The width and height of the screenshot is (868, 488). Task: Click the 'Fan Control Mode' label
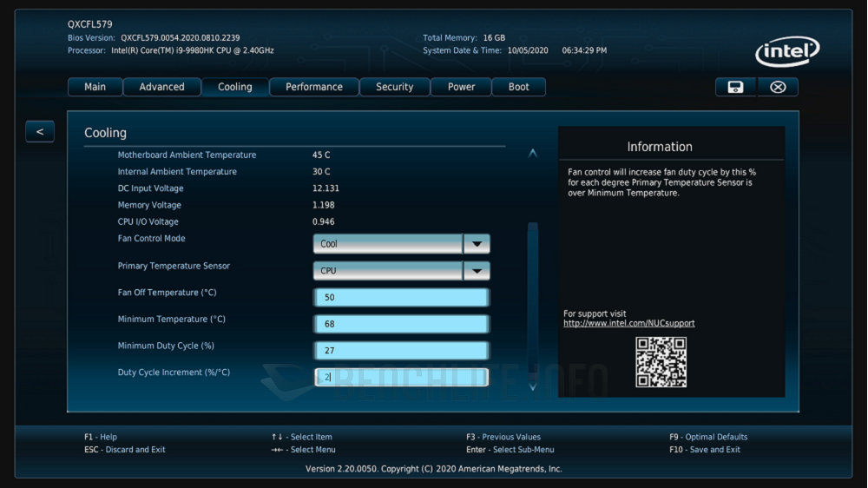[x=152, y=238]
